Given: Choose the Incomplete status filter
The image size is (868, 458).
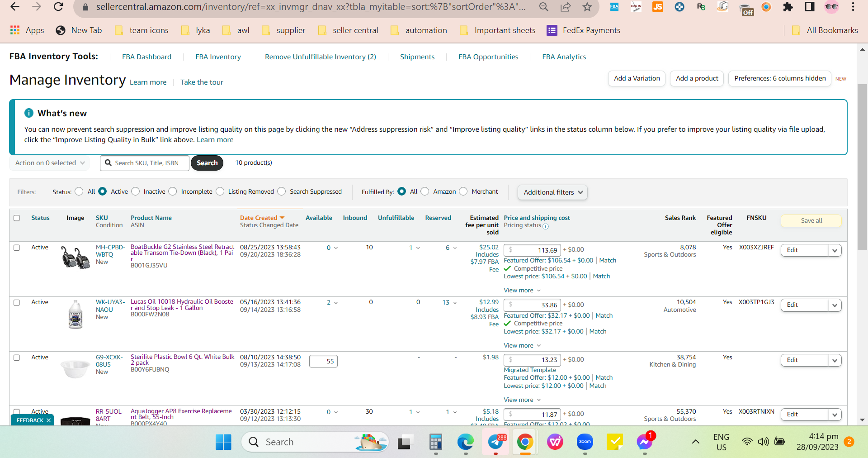Looking at the screenshot, I should click(x=173, y=191).
